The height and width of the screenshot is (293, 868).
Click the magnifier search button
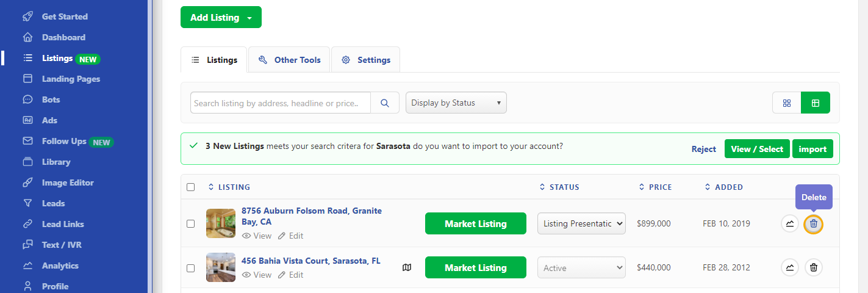[385, 103]
